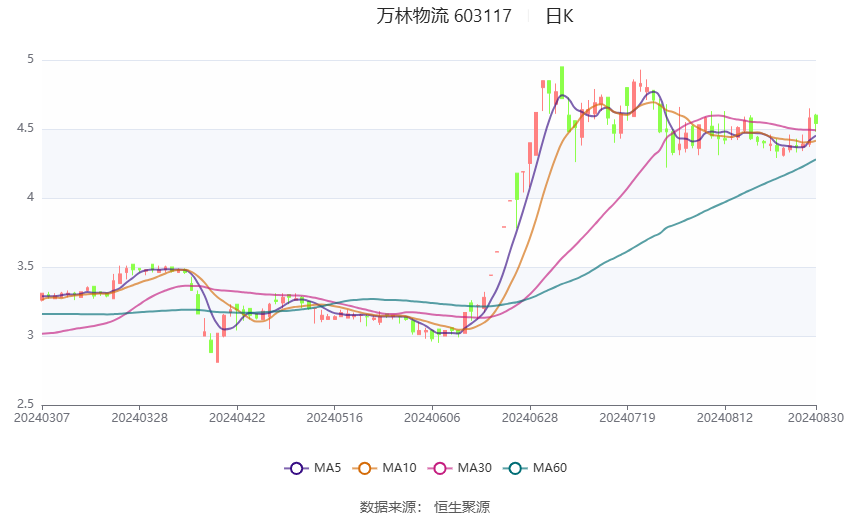Toggle the MA30 pink legend marker
The height and width of the screenshot is (517, 850).
click(440, 468)
